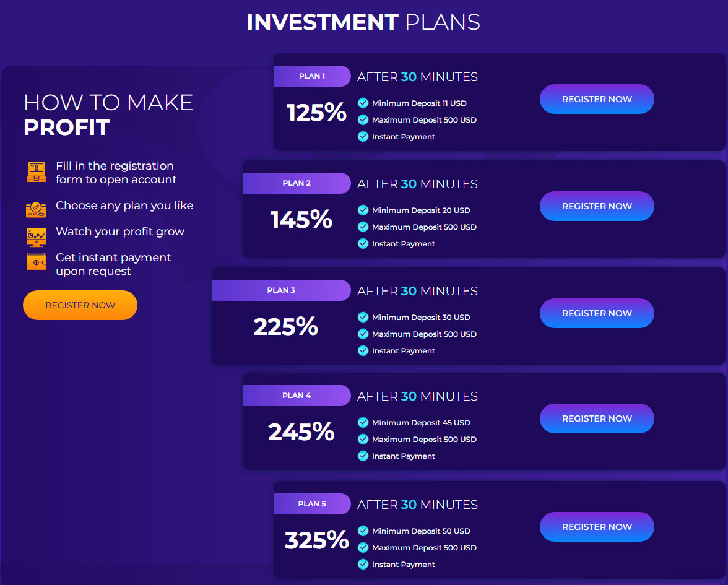
Task: Click checkmark beside Minimum Deposit 11 USD
Action: (363, 103)
